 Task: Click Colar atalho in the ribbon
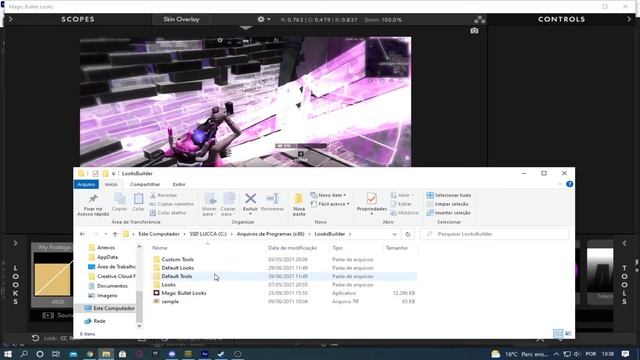[x=168, y=213]
